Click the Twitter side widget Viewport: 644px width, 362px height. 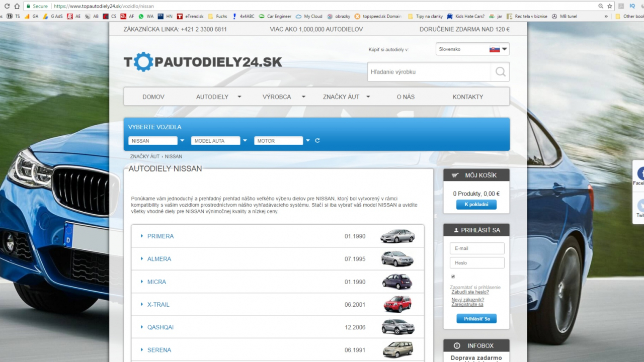point(639,208)
